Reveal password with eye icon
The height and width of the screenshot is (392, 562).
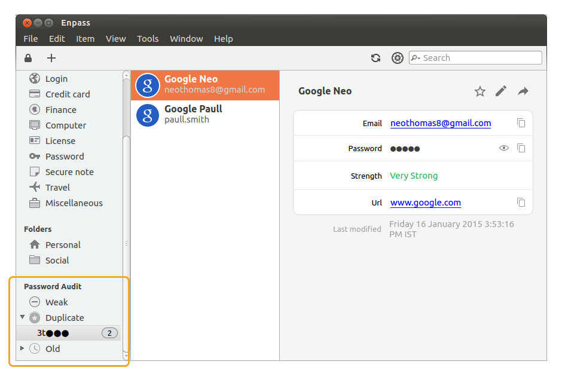(504, 148)
